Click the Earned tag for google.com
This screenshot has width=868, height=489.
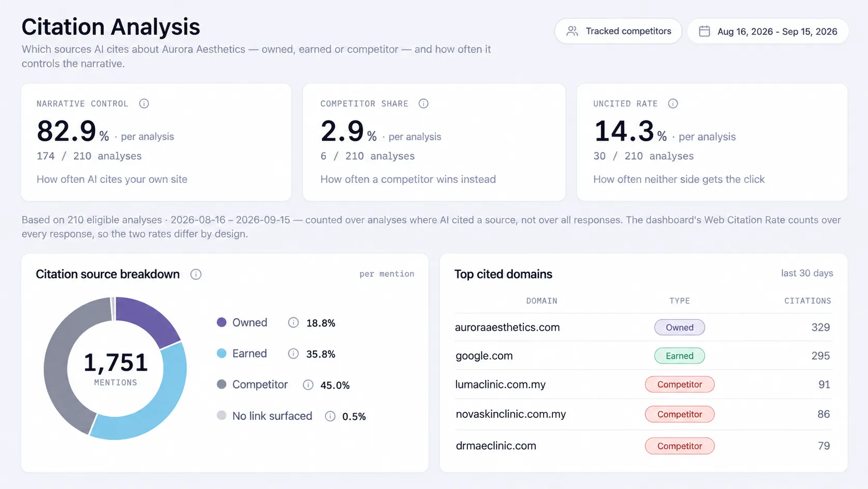[x=680, y=356]
